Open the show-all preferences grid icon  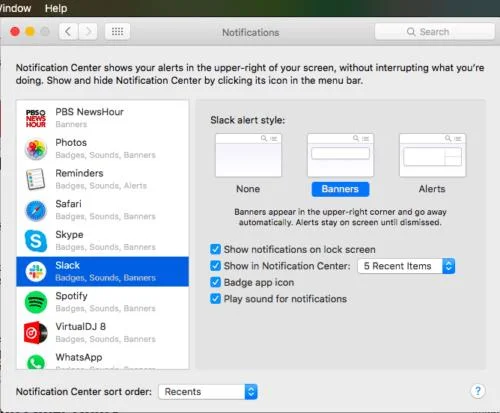point(117,32)
